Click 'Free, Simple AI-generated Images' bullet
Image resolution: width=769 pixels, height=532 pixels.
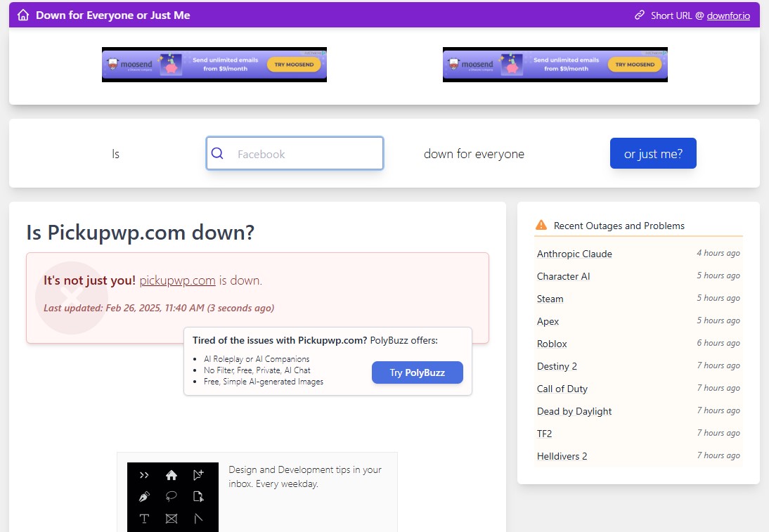(x=264, y=382)
